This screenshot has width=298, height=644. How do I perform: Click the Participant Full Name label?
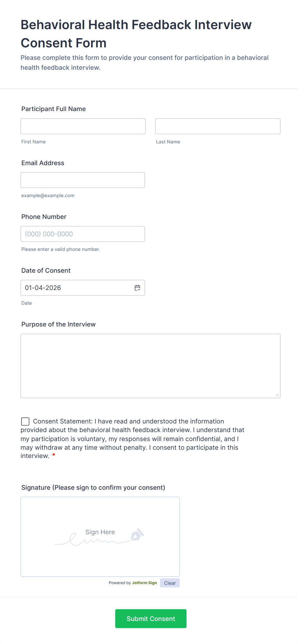point(54,109)
